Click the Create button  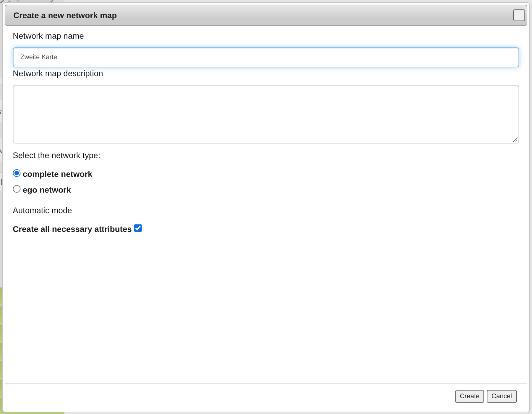point(469,396)
